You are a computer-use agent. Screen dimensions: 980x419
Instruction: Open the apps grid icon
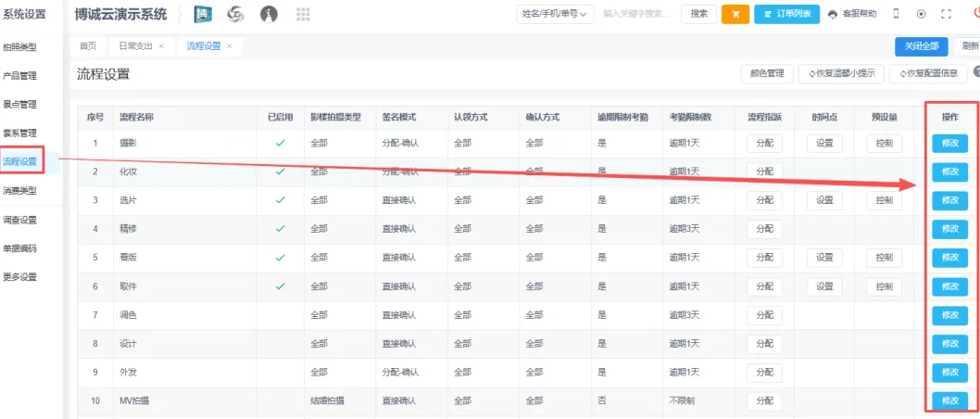point(303,14)
